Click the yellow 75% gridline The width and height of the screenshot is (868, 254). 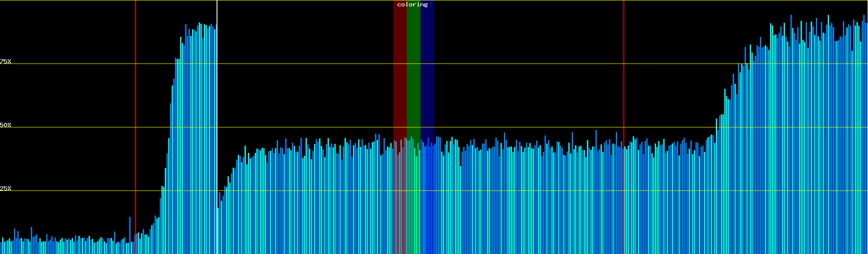coord(509,64)
